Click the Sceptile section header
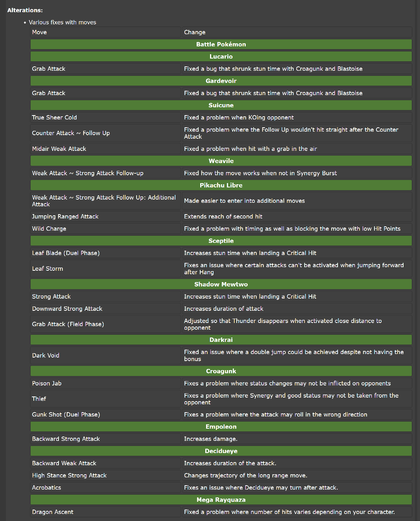Screen dimensions: 420x521 tap(221, 241)
